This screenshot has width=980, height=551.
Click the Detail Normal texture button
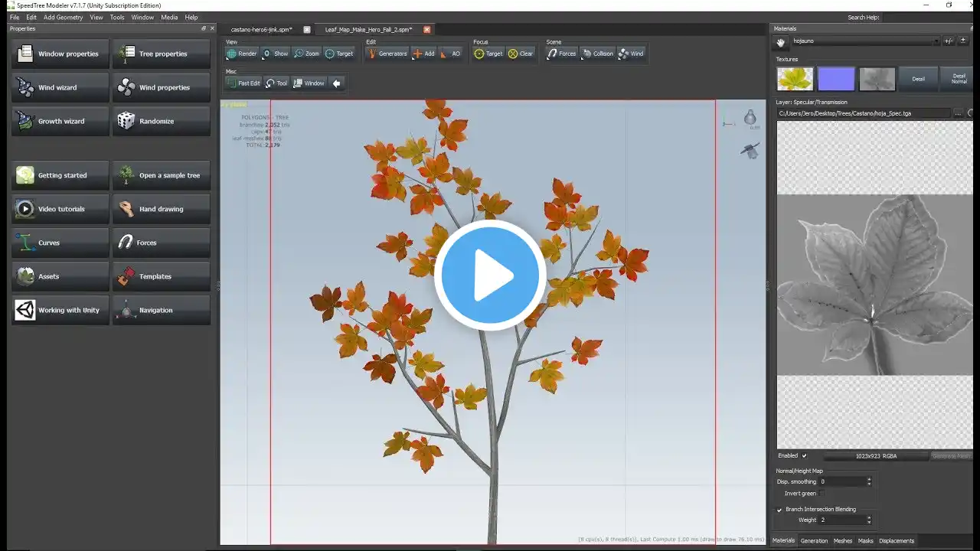coord(959,79)
